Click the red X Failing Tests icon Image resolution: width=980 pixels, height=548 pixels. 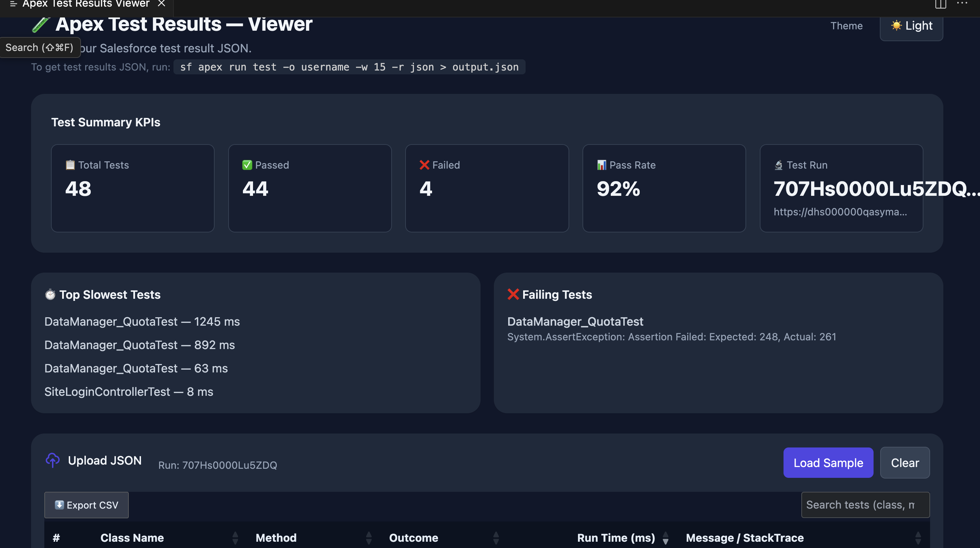coord(513,294)
